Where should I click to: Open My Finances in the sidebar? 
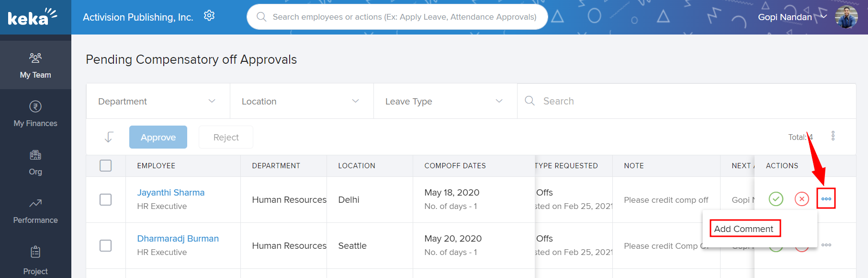click(x=35, y=114)
